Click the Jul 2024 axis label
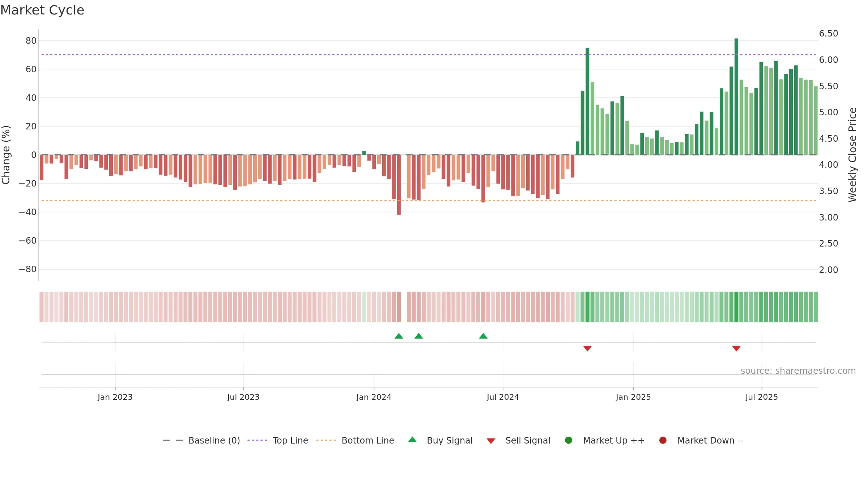Screen dimensions: 868x488 (x=503, y=397)
